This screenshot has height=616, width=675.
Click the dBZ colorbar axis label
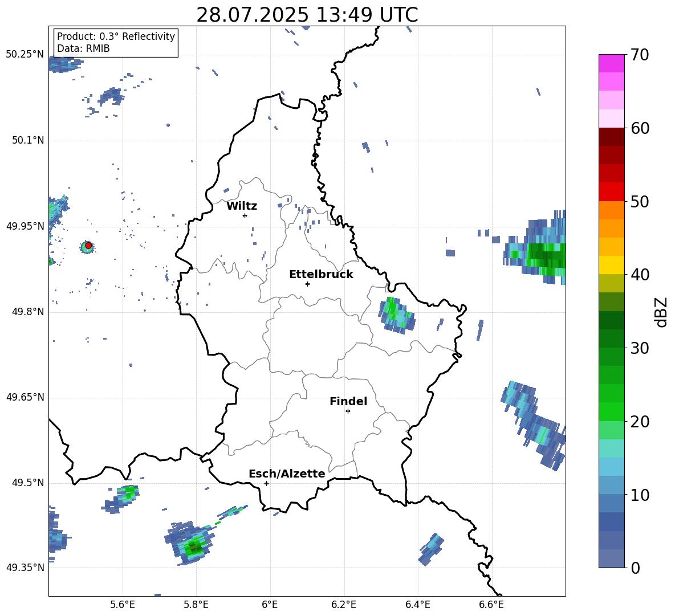[661, 312]
